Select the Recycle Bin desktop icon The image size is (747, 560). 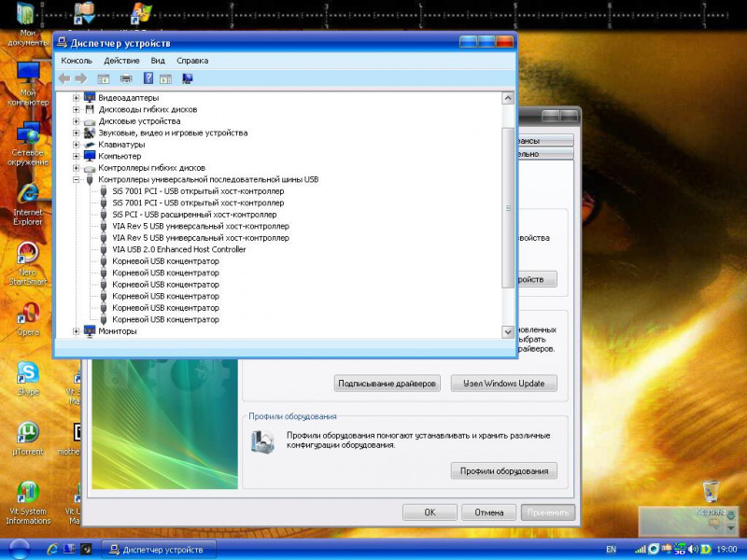[711, 498]
